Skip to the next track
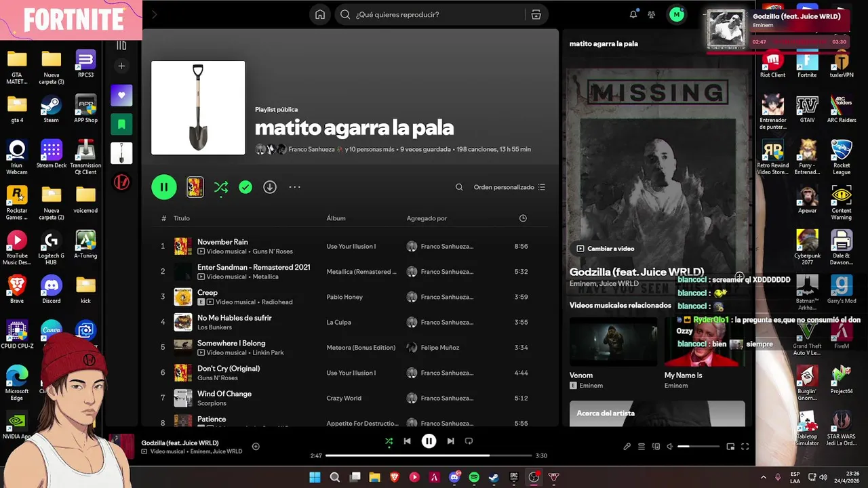Screen dimensions: 868x488 pyautogui.click(x=450, y=441)
